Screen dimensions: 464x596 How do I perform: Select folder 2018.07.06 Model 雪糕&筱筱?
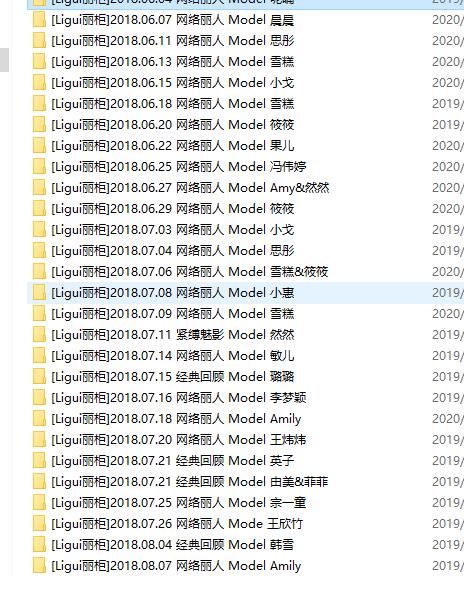(x=190, y=272)
